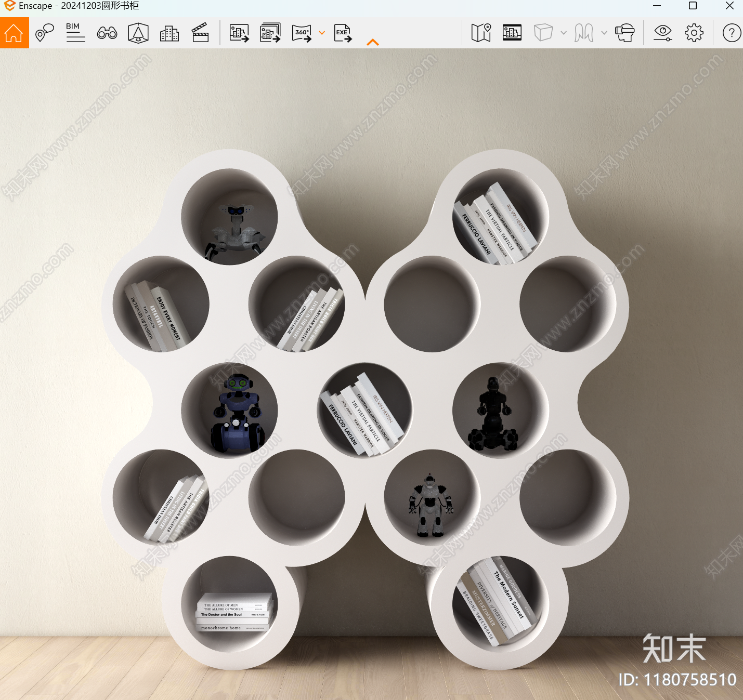
Task: Export standalone EXE file
Action: (x=343, y=33)
